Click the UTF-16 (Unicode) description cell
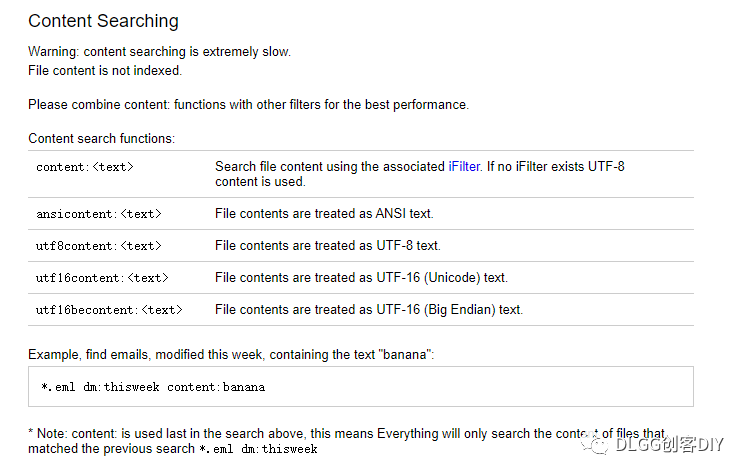The image size is (747, 476). [361, 278]
